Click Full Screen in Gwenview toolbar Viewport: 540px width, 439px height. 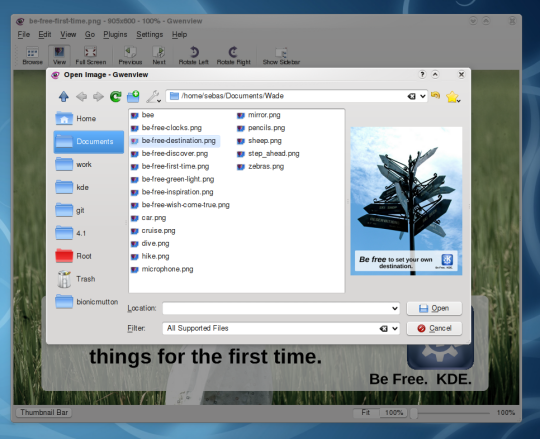tap(91, 55)
